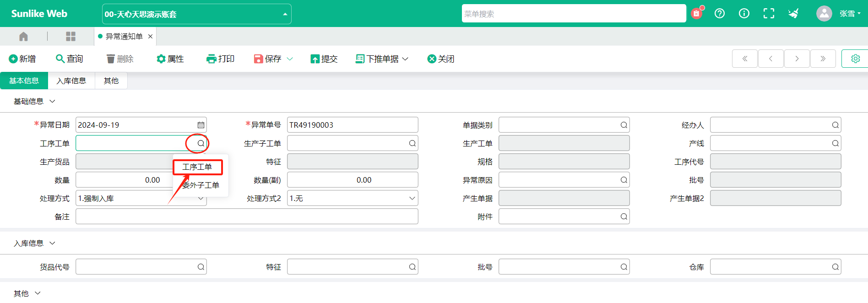Open lookup for 经办人 field

tap(835, 125)
